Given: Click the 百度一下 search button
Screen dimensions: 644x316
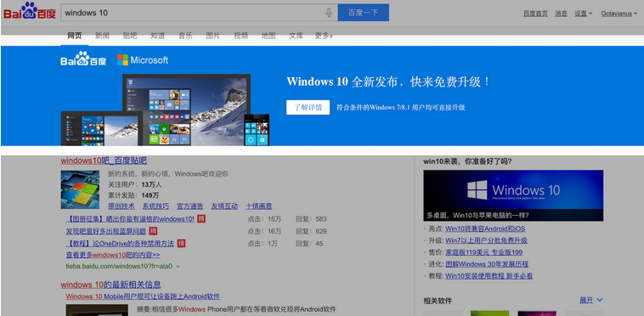Looking at the screenshot, I should pos(363,13).
